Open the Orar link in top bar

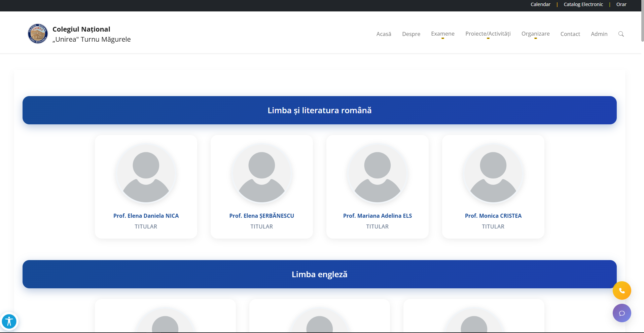pyautogui.click(x=621, y=4)
